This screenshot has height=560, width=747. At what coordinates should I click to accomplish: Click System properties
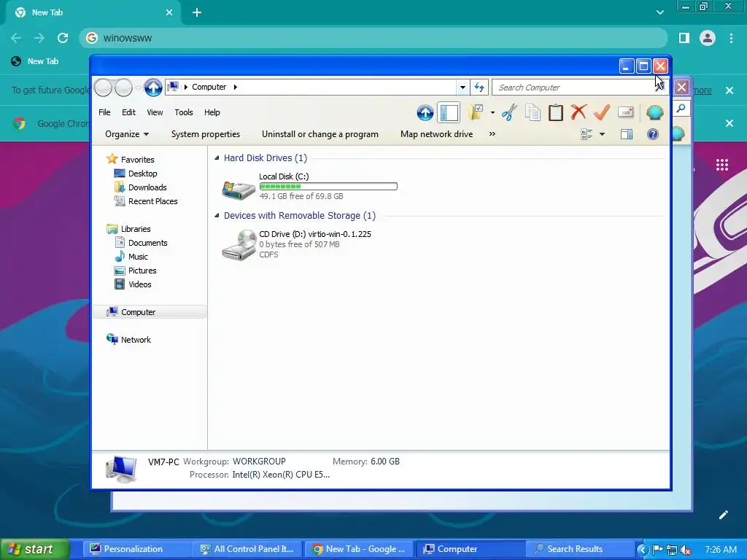tap(206, 134)
